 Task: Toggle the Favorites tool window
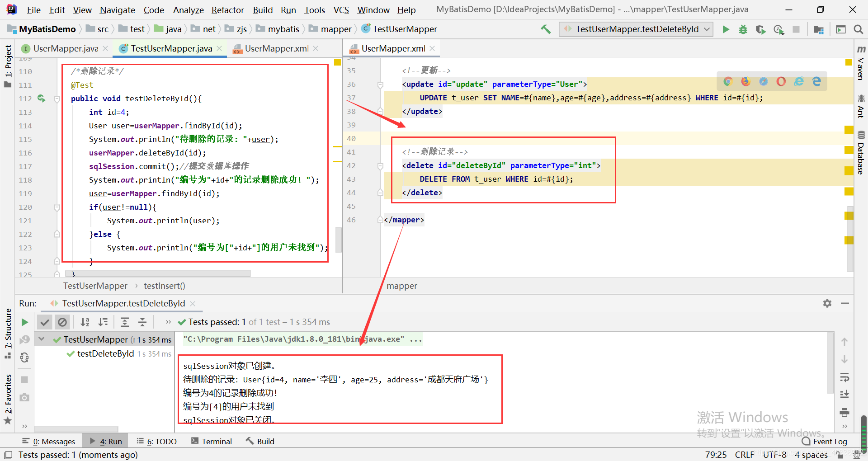coord(8,399)
